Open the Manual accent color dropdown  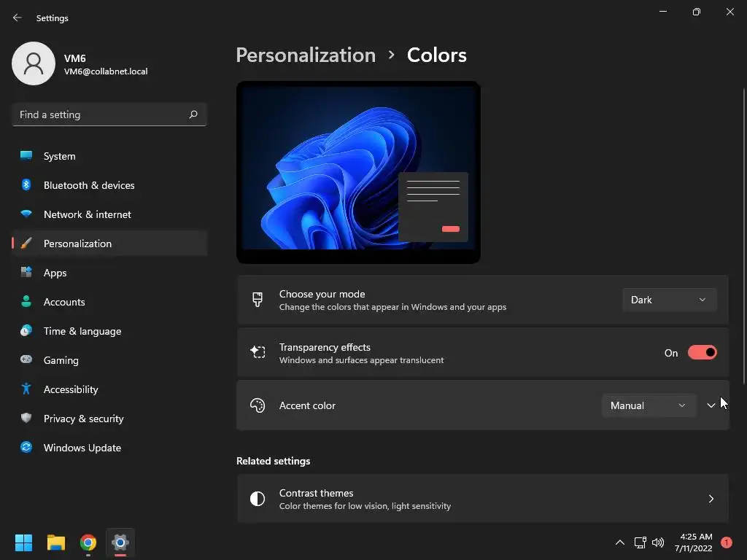pos(649,405)
